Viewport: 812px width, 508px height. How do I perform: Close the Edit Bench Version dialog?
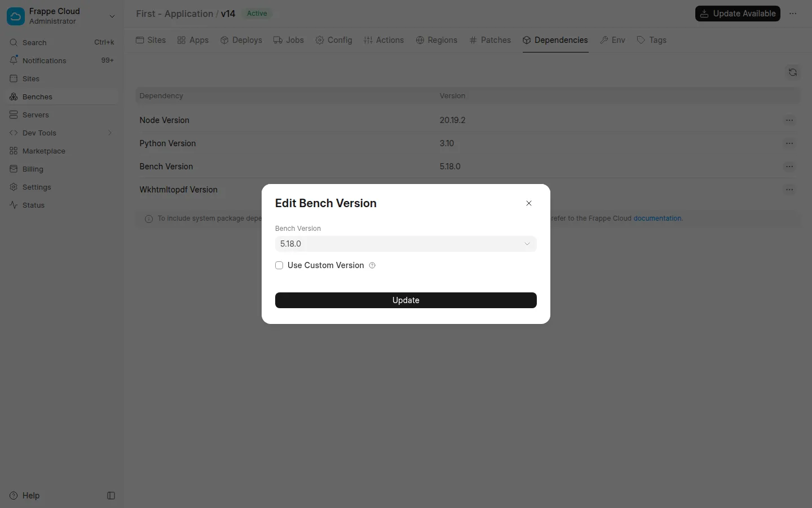pyautogui.click(x=529, y=203)
